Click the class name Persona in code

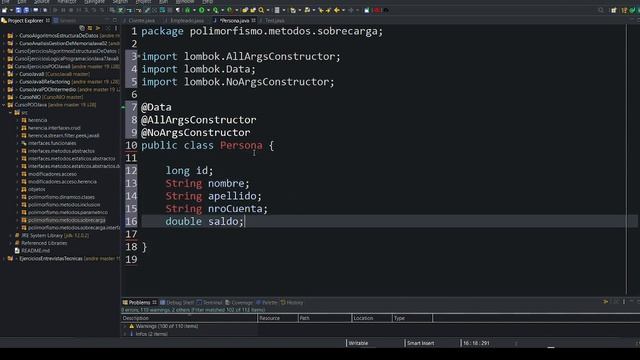tap(241, 145)
